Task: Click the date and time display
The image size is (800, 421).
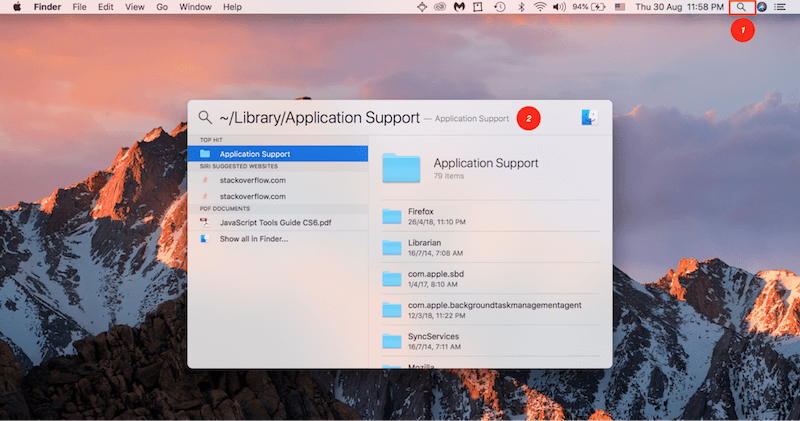Action: point(679,7)
